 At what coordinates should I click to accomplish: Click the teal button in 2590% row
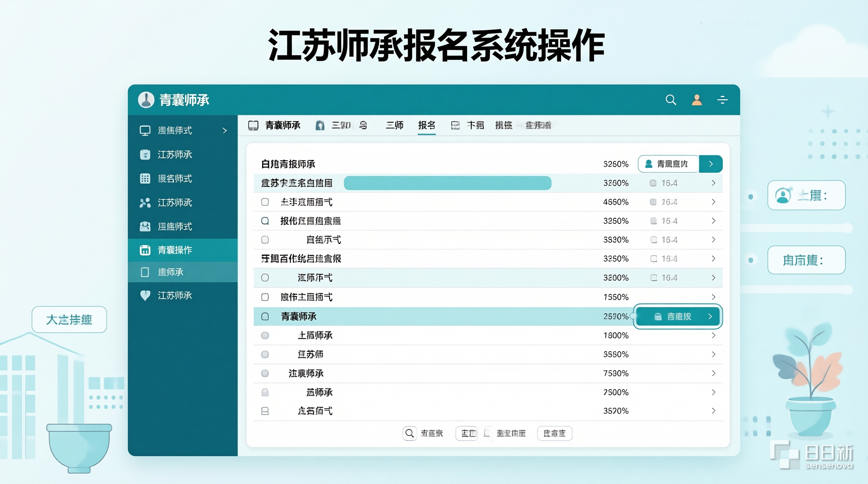pos(678,317)
